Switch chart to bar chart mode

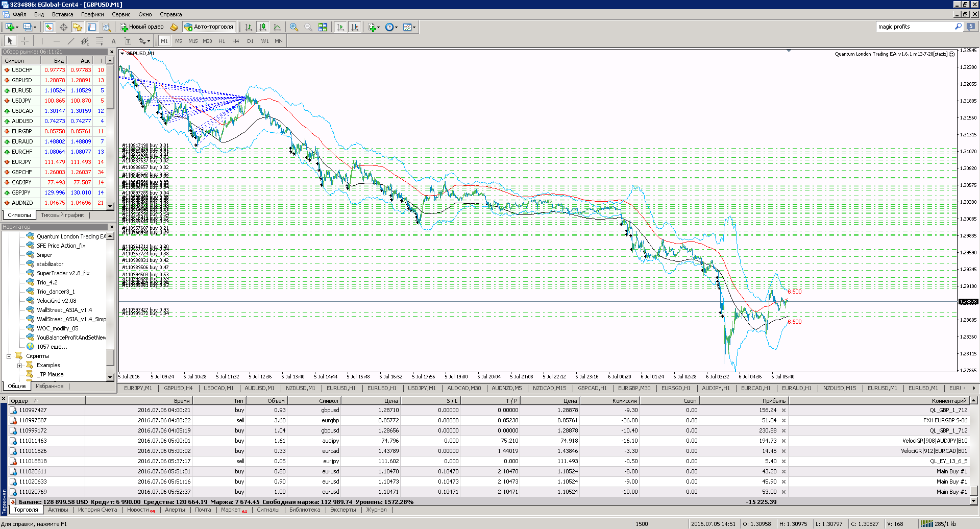coord(249,27)
